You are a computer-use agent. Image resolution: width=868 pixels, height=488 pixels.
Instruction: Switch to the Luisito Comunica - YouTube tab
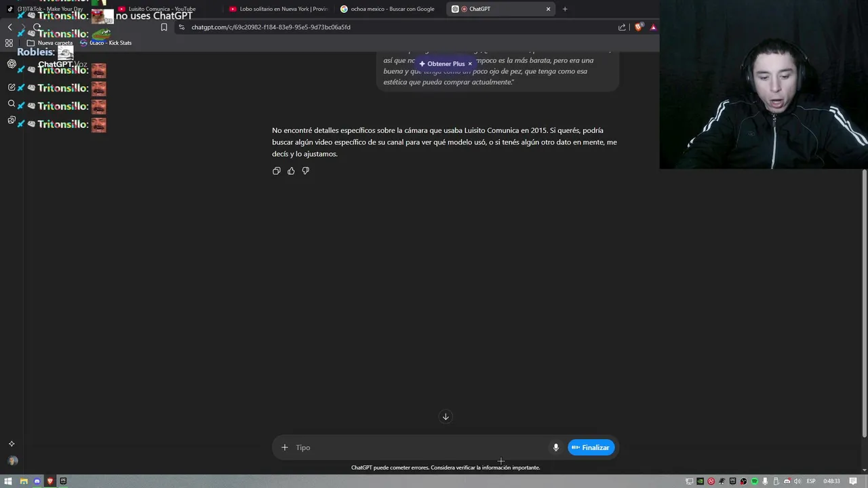(x=161, y=9)
